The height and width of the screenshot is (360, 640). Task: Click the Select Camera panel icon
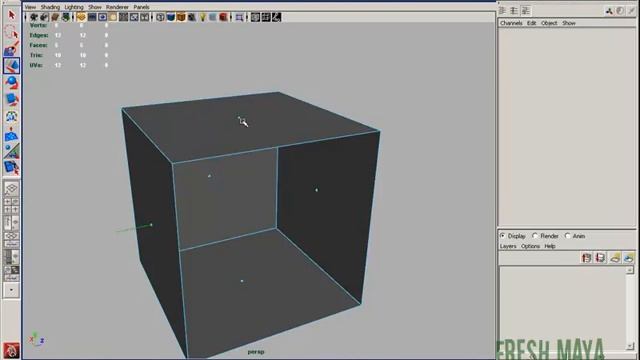[x=34, y=17]
